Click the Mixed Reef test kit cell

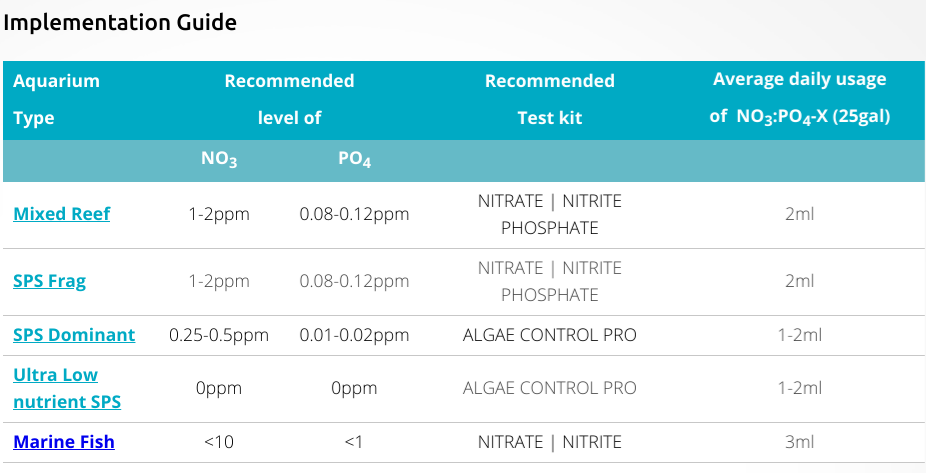tap(550, 214)
